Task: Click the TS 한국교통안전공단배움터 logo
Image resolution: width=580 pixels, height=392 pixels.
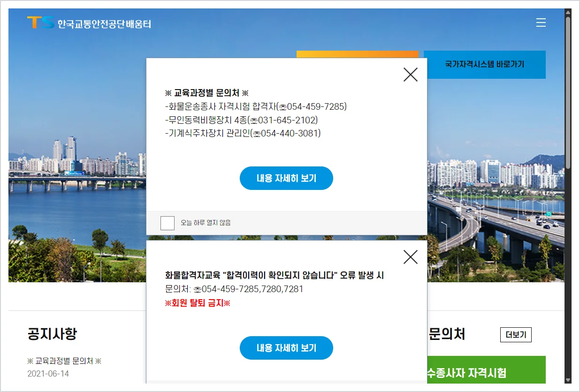Action: 89,23
